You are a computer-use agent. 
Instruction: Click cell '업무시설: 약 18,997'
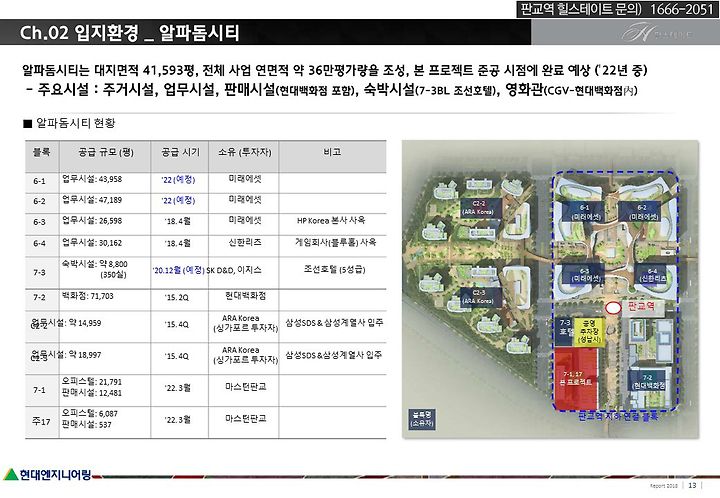pyautogui.click(x=66, y=355)
